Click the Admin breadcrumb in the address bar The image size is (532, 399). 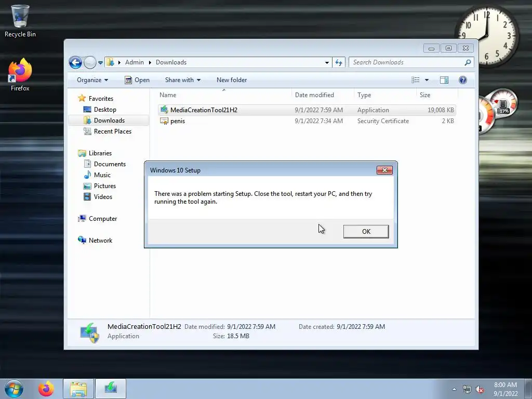pyautogui.click(x=135, y=62)
